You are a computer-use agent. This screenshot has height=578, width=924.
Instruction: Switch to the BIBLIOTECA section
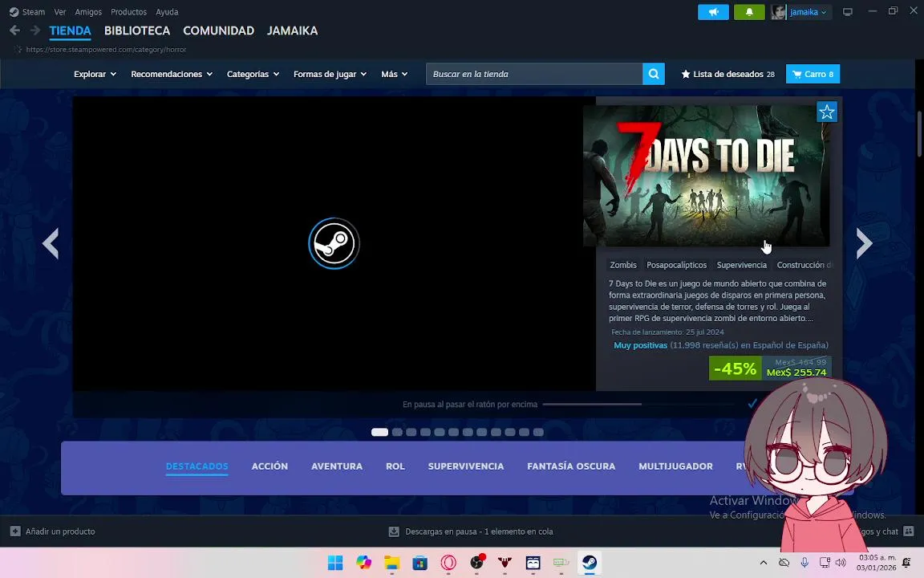point(137,31)
